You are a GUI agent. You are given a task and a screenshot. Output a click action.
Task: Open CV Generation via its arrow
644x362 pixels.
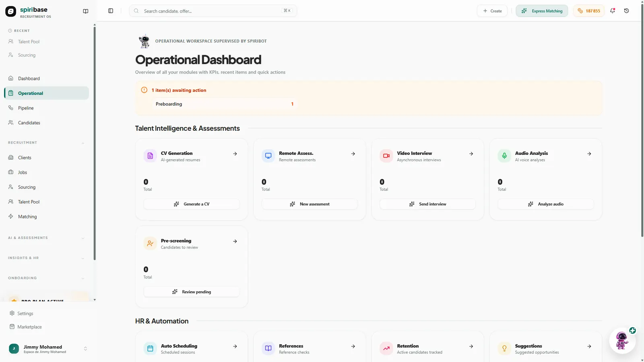(235, 154)
